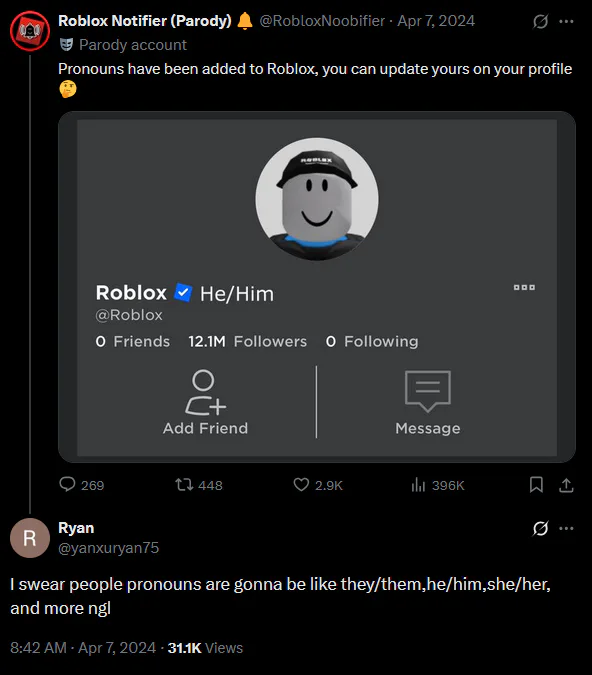This screenshot has width=592, height=675.
Task: Click the Parody account label
Action: pos(133,45)
